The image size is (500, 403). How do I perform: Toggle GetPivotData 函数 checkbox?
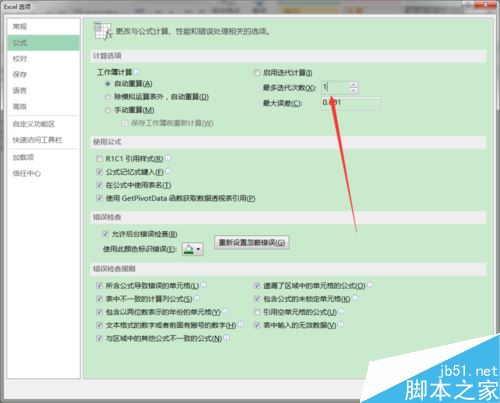tap(99, 198)
